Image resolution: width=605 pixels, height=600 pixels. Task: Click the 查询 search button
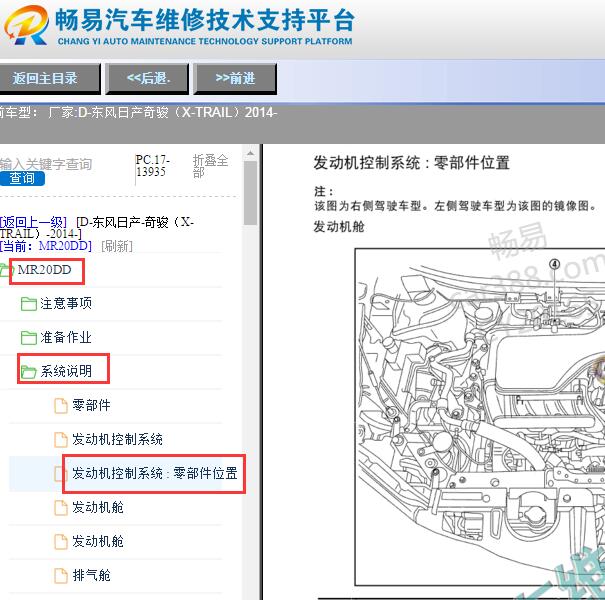22,178
